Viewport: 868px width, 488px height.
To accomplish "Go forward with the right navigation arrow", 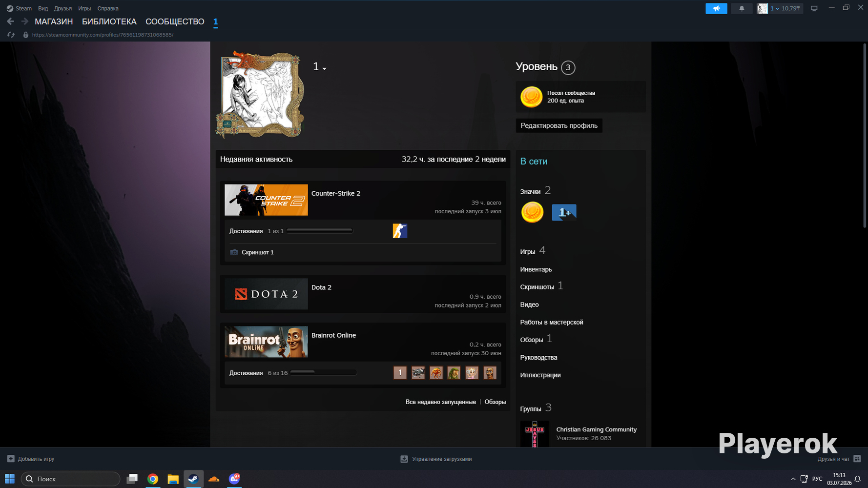I will click(24, 21).
